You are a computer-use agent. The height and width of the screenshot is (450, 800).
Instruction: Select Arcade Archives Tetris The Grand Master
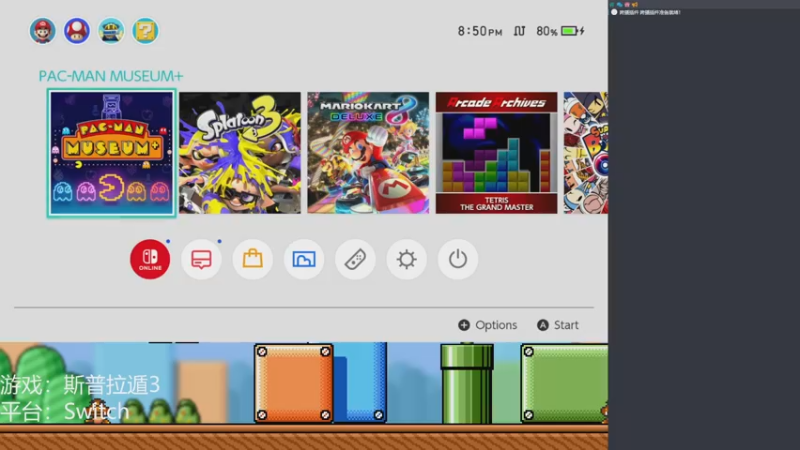(x=496, y=153)
